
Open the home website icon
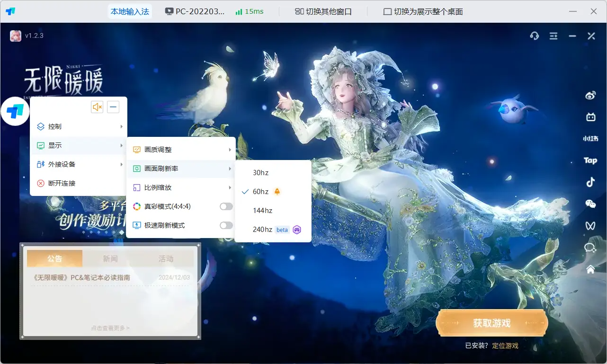tap(590, 269)
